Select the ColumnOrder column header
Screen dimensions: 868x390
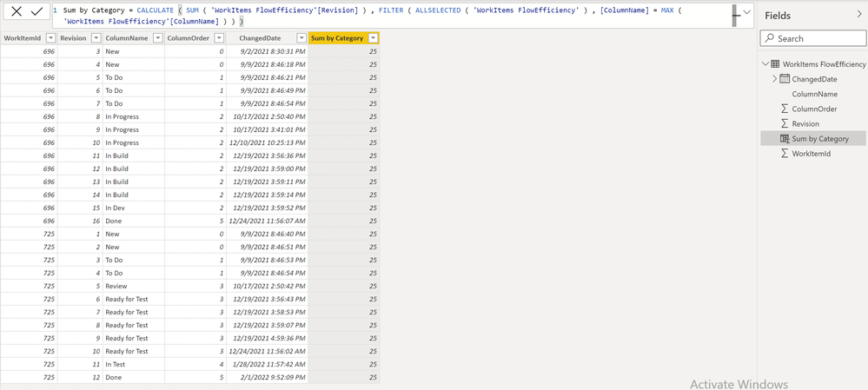(189, 38)
